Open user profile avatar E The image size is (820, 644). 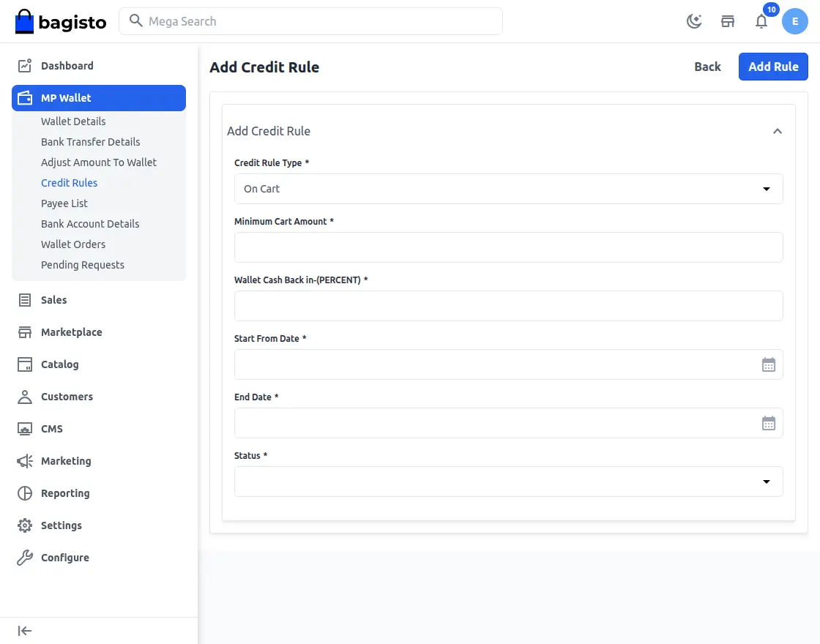click(x=795, y=21)
